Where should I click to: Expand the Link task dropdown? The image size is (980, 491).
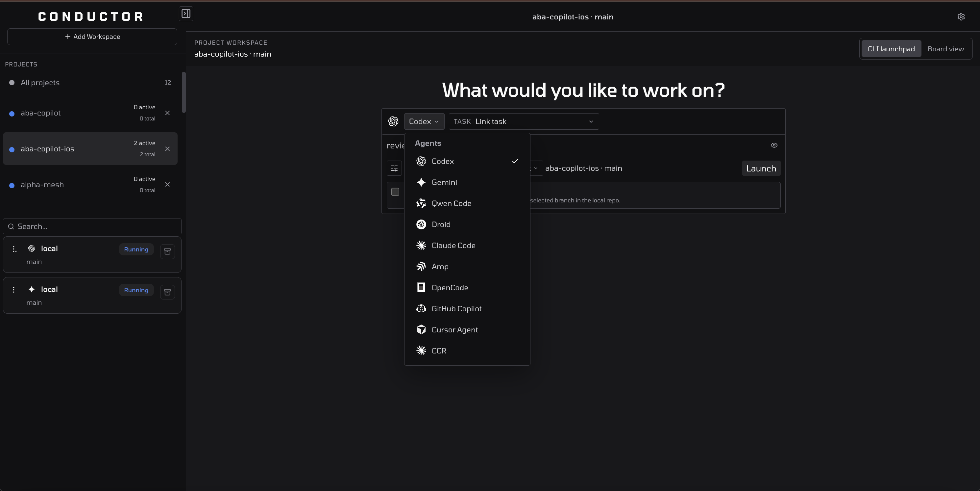[x=524, y=121]
